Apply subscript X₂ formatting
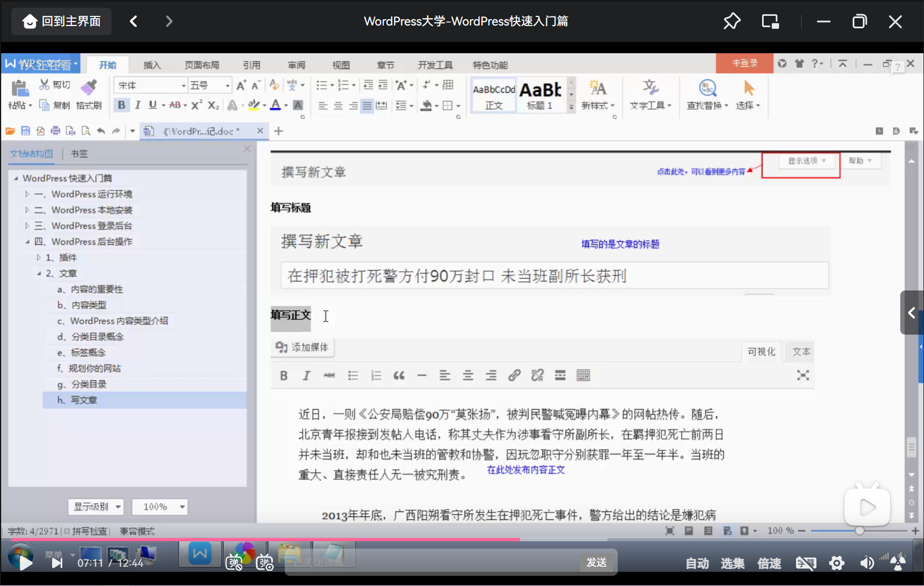 click(x=213, y=105)
